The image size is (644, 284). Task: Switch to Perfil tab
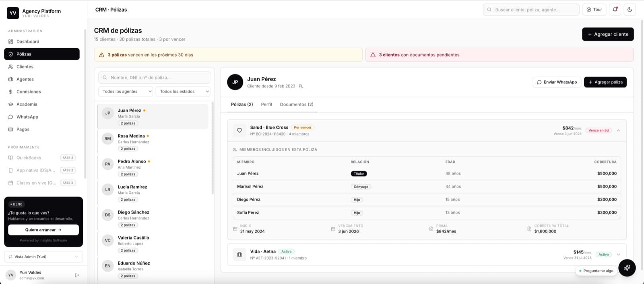click(266, 105)
